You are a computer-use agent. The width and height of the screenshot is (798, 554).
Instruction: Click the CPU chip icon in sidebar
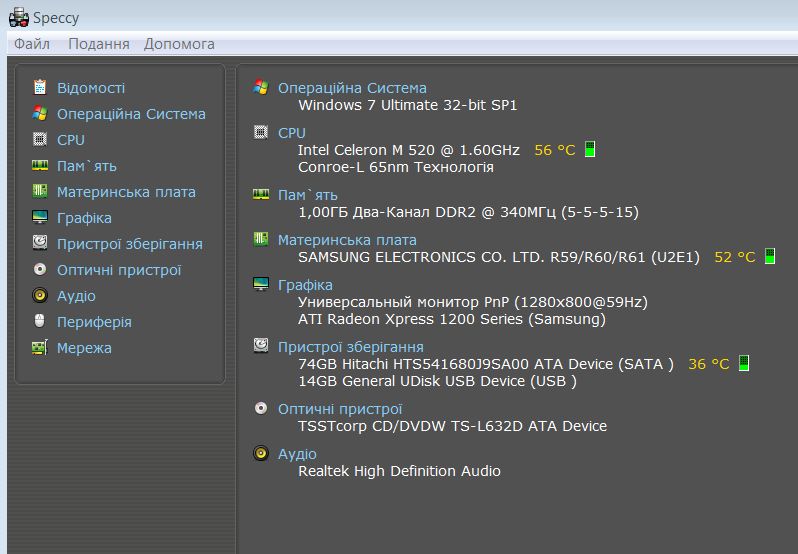[40, 140]
